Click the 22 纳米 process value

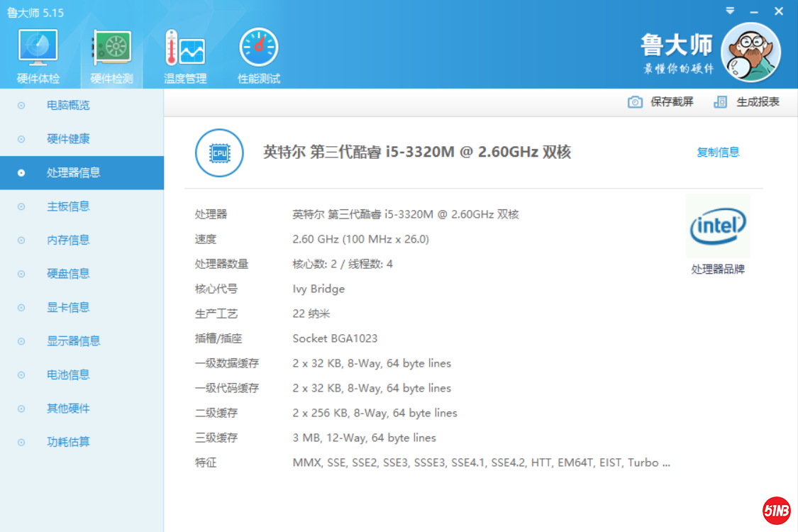click(311, 314)
